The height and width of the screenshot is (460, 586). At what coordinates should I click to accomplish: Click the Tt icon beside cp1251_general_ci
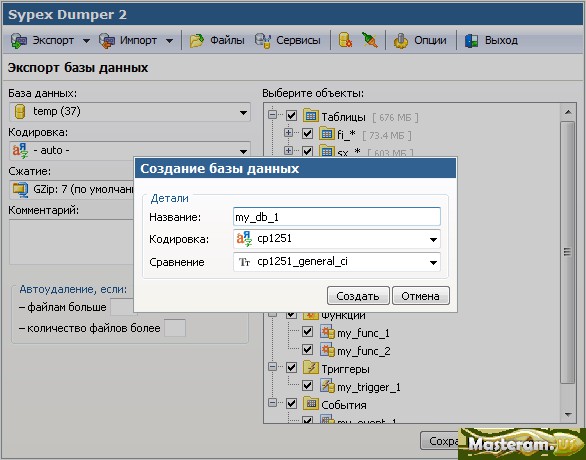point(244,262)
